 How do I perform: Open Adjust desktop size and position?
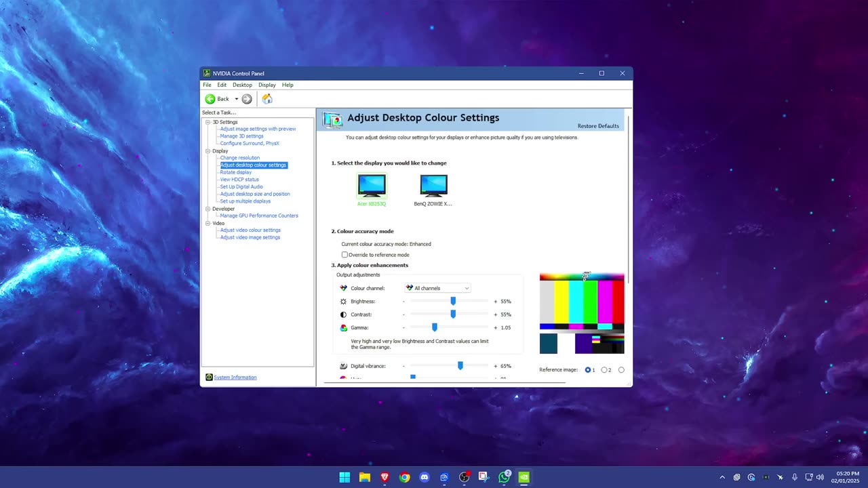[x=255, y=194]
